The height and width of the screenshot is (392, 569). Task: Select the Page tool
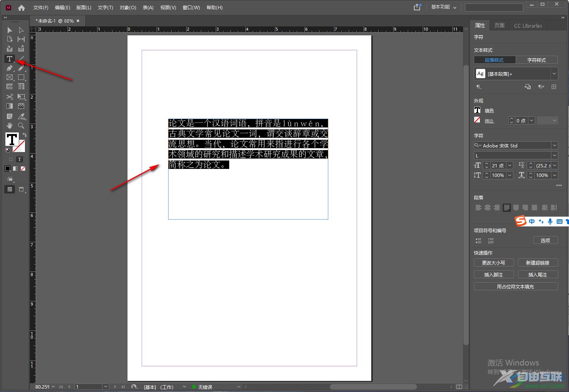(10, 39)
